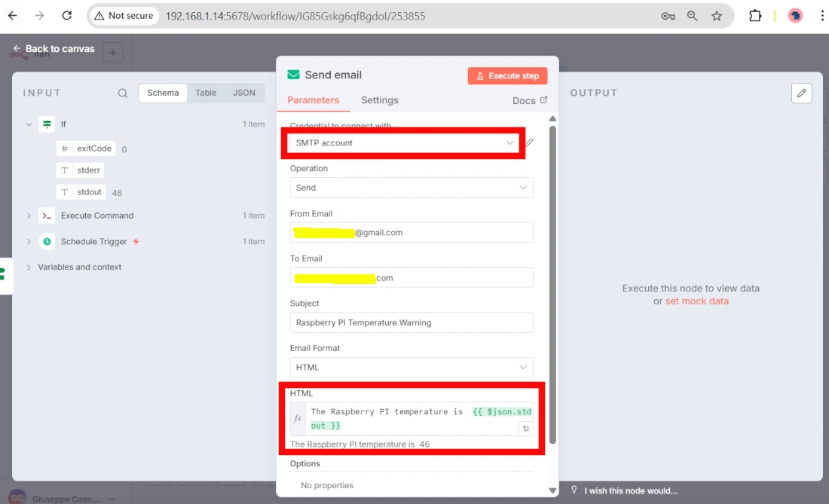Viewport: 829px width, 504px height.
Task: Click the Subject input field
Action: 411,322
